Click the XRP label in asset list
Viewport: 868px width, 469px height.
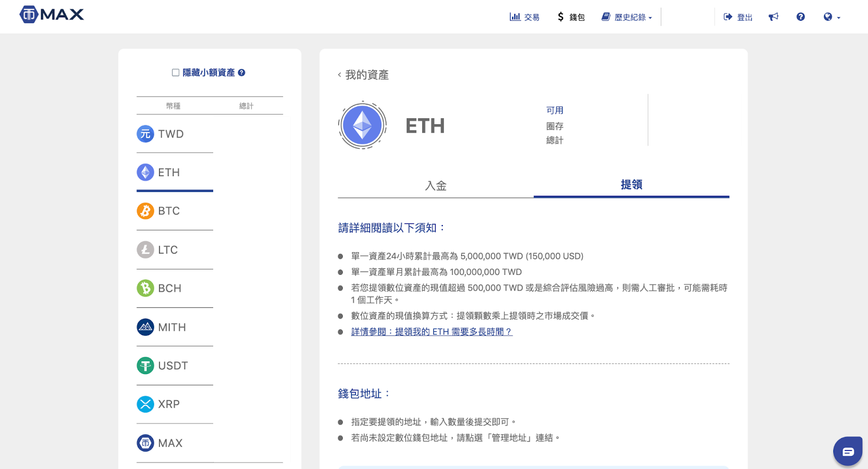pyautogui.click(x=169, y=404)
